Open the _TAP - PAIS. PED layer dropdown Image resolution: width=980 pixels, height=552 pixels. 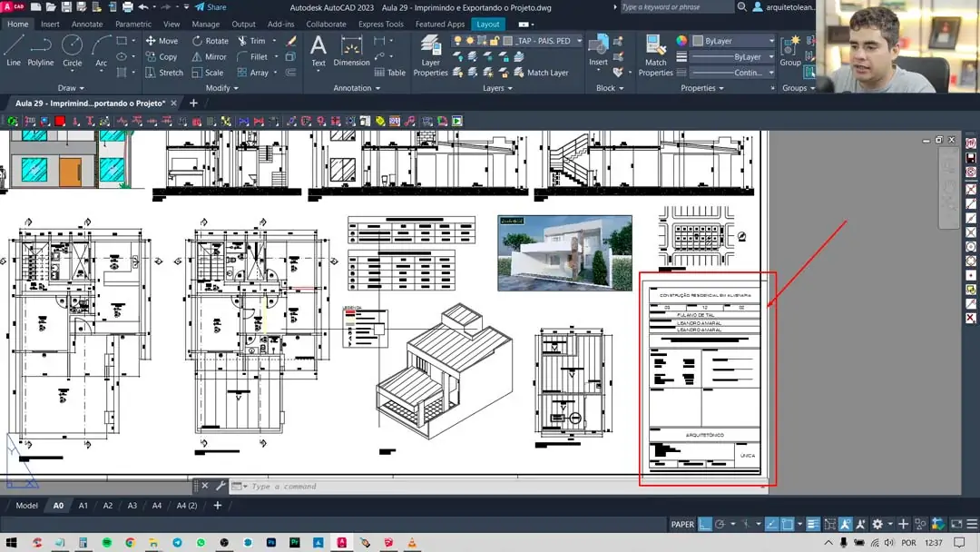point(579,41)
